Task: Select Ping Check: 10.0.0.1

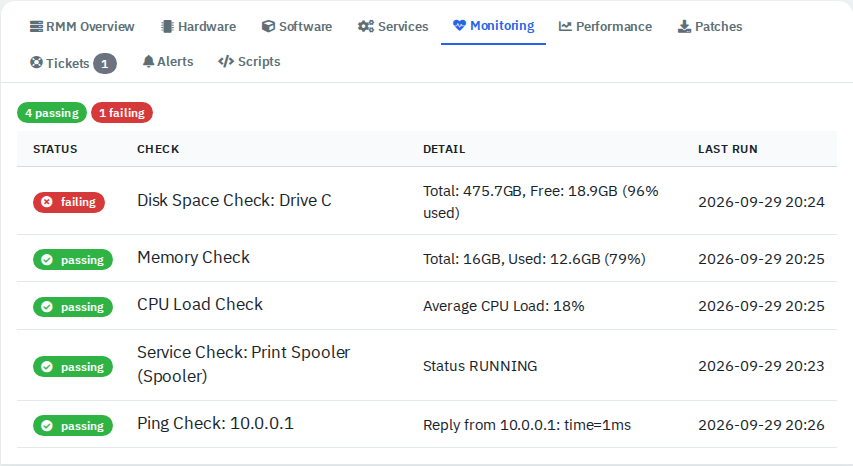Action: pyautogui.click(x=215, y=423)
